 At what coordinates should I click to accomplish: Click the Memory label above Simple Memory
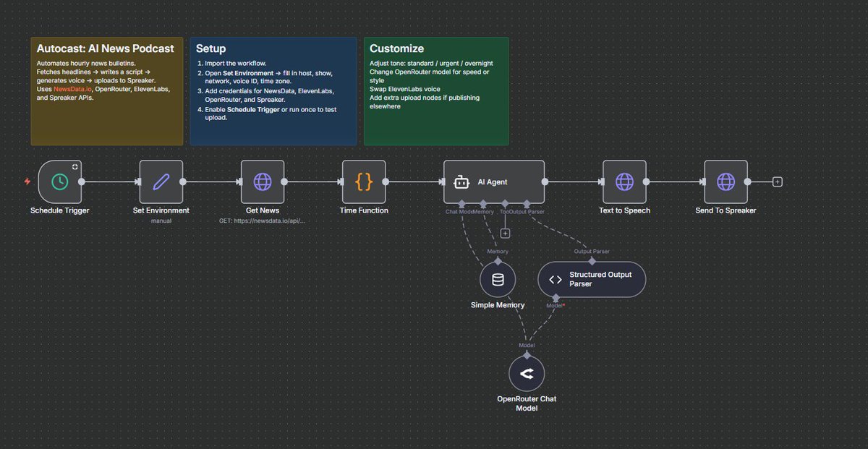click(498, 252)
